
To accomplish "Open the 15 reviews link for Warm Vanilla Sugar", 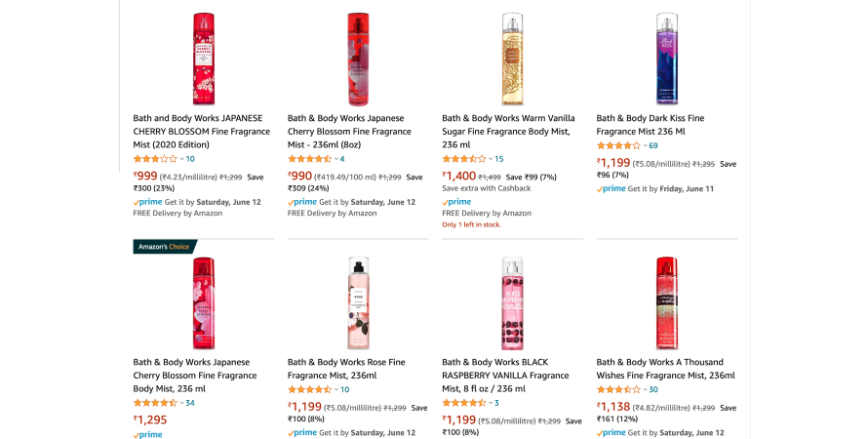I will [x=499, y=159].
